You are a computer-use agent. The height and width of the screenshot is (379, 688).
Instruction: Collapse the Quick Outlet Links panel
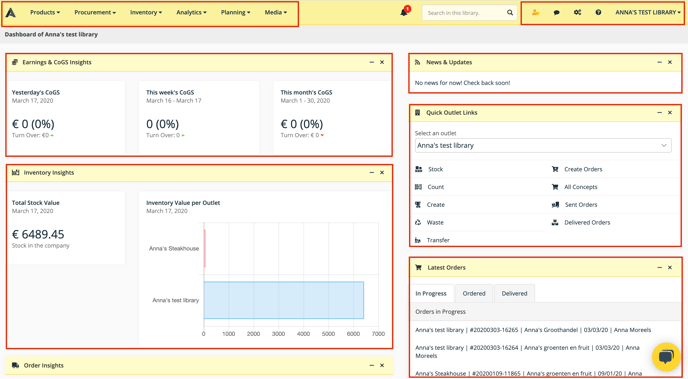[659, 113]
